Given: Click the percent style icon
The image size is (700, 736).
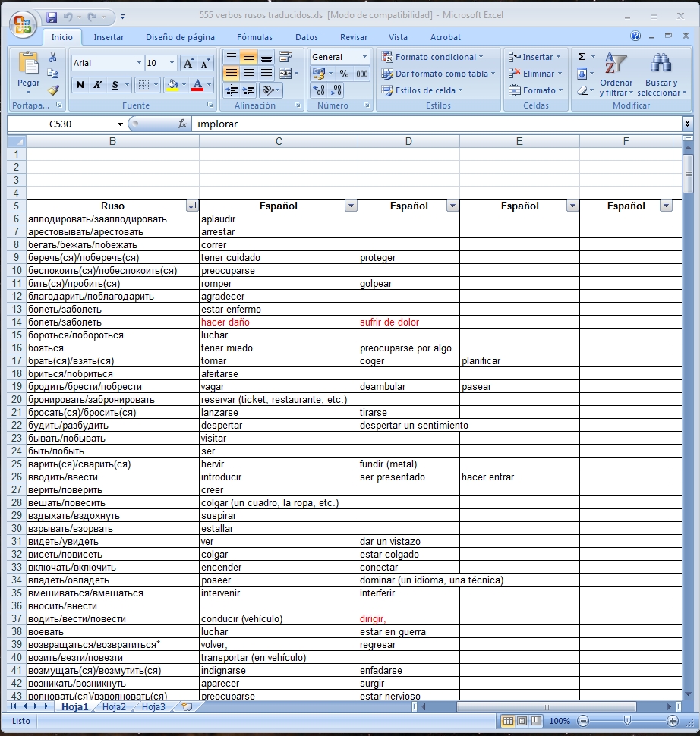Looking at the screenshot, I should tap(344, 74).
